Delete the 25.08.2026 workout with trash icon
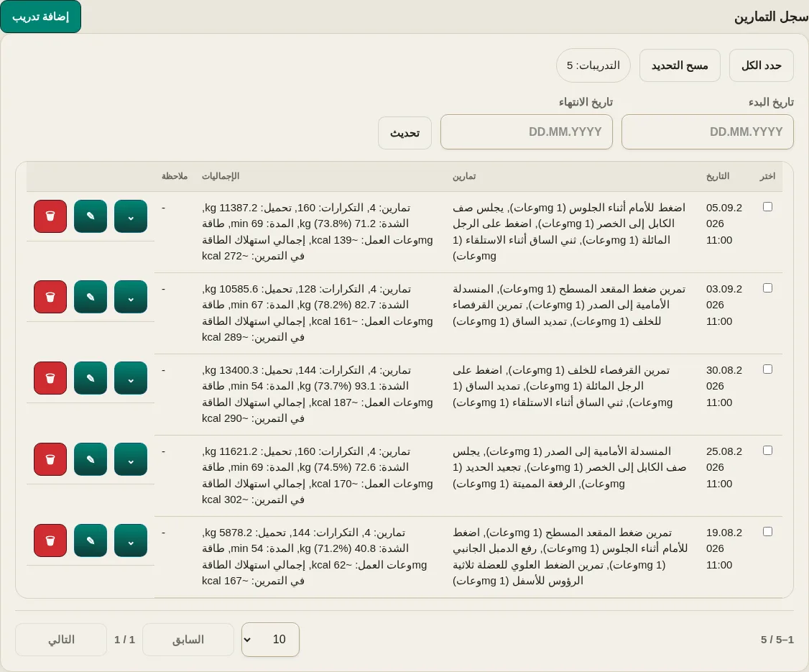809x672 pixels. 50,459
